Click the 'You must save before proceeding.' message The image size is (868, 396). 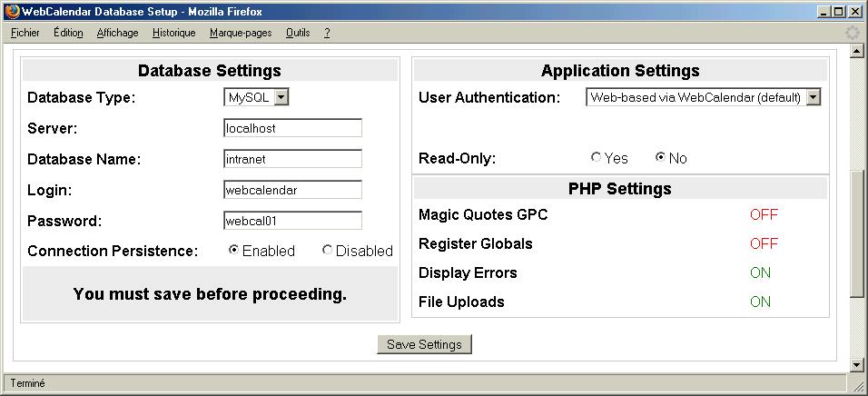click(210, 294)
